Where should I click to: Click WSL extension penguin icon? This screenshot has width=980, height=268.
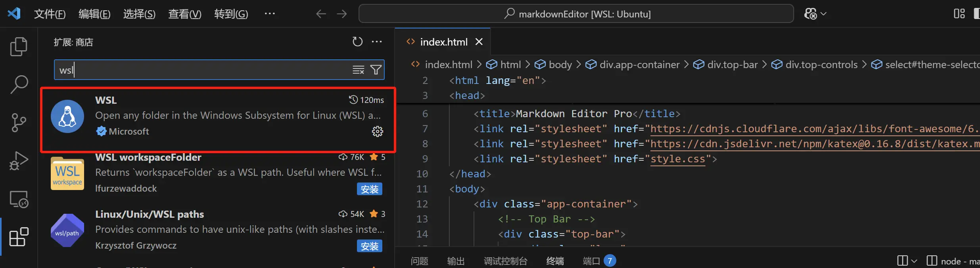[x=67, y=116]
